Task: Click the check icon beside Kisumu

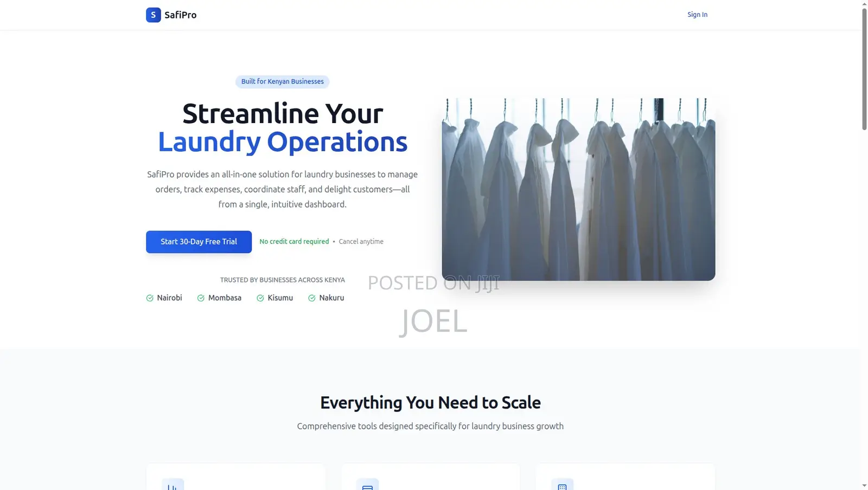Action: pyautogui.click(x=260, y=298)
